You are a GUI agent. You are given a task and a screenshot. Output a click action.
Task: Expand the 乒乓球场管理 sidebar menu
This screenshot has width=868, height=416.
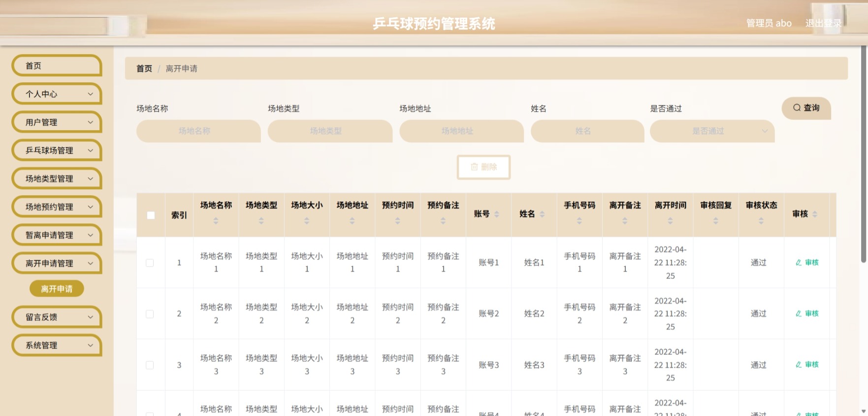tap(57, 150)
